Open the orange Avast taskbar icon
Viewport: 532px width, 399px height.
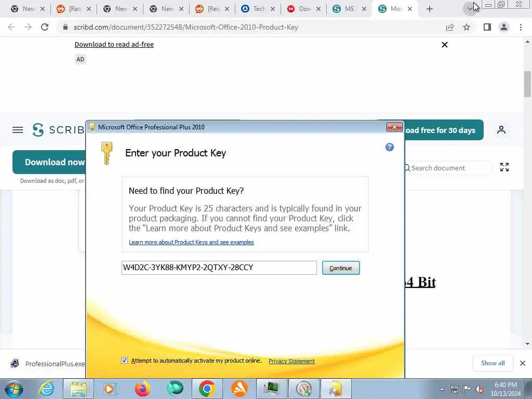[x=240, y=389]
